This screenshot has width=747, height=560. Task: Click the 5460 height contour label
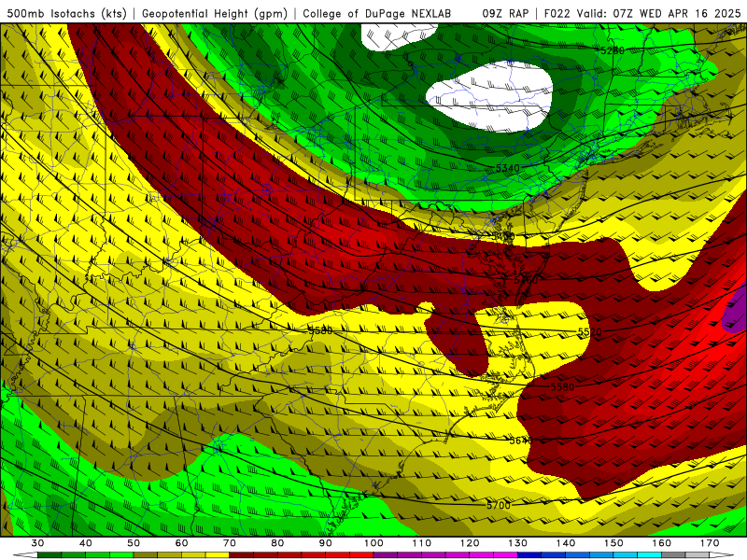pyautogui.click(x=526, y=280)
